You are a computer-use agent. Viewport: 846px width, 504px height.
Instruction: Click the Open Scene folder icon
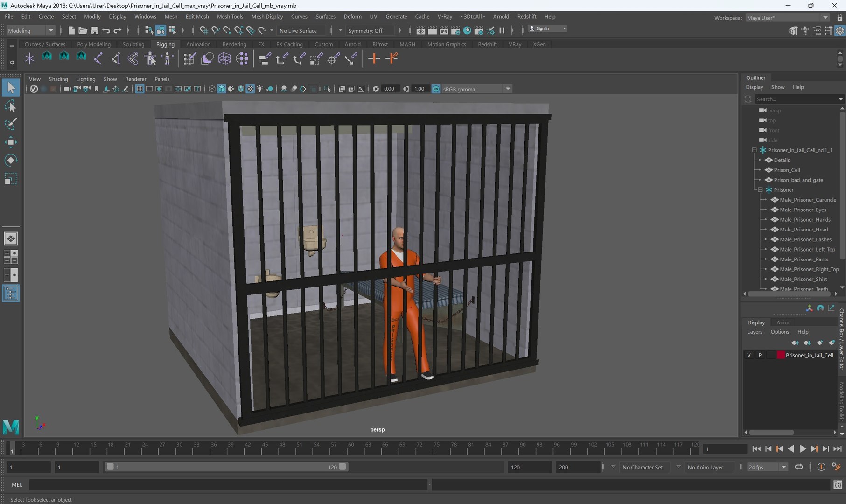point(83,30)
